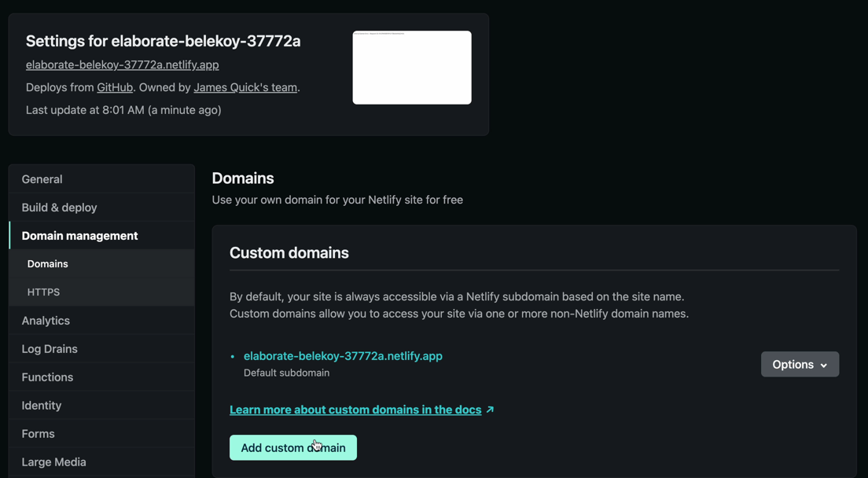Open the elaborate-belekoy-37772a.netlify.app header link

[123, 64]
